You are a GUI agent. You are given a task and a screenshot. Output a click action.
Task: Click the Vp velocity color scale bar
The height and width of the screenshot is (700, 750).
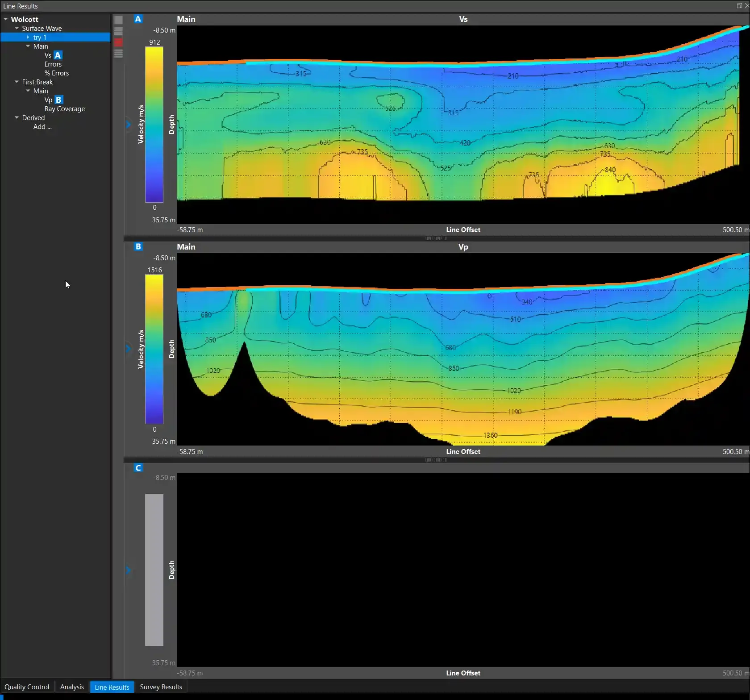(154, 349)
